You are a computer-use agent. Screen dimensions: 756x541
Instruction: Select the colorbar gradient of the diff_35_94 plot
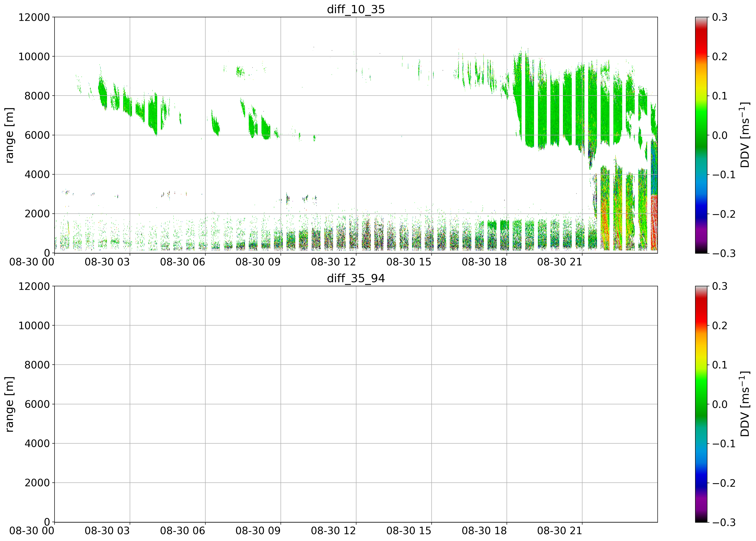(701, 404)
